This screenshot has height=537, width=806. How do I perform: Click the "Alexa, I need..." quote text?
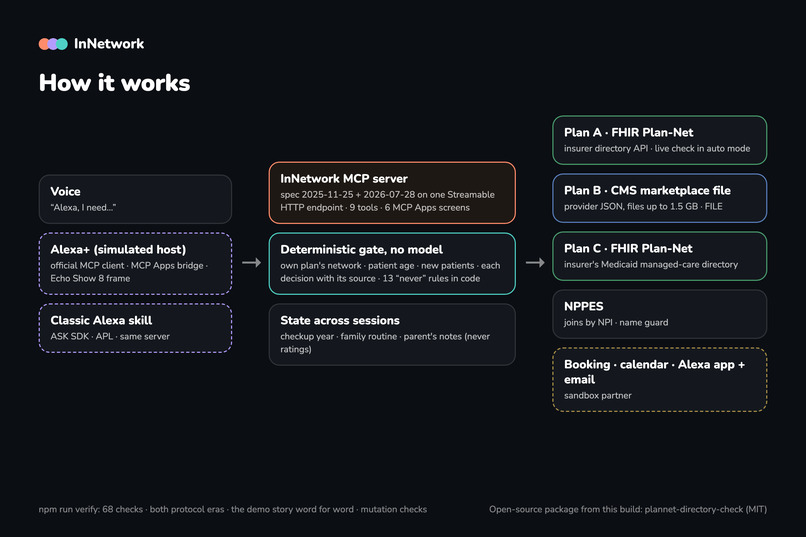point(83,208)
